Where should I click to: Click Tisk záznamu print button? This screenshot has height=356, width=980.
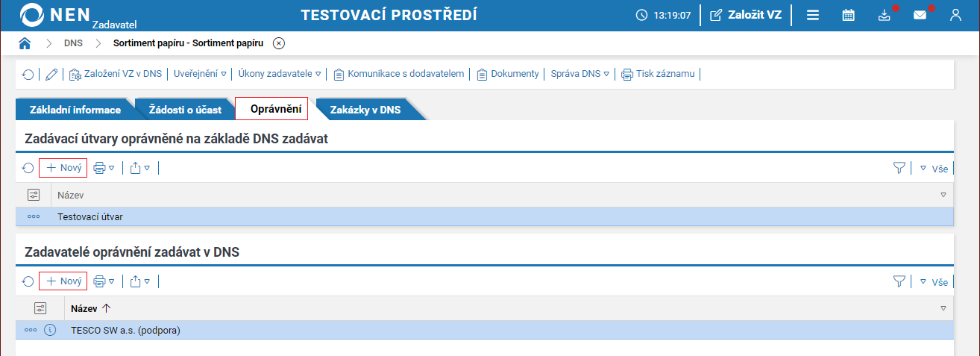pyautogui.click(x=658, y=74)
